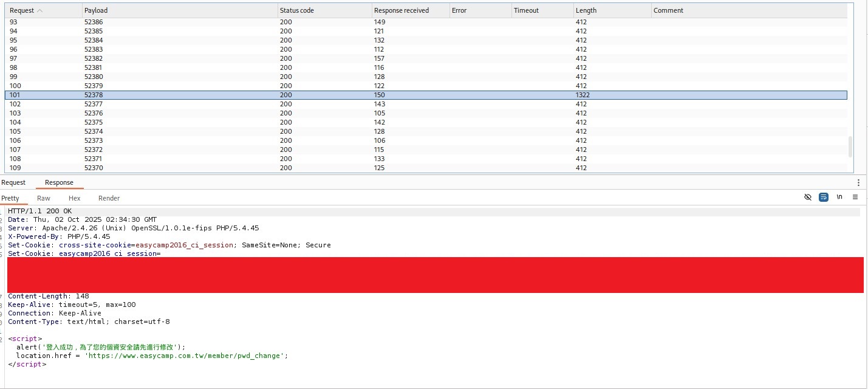Switch to the Pretty view tab
The height and width of the screenshot is (389, 868).
tap(10, 198)
